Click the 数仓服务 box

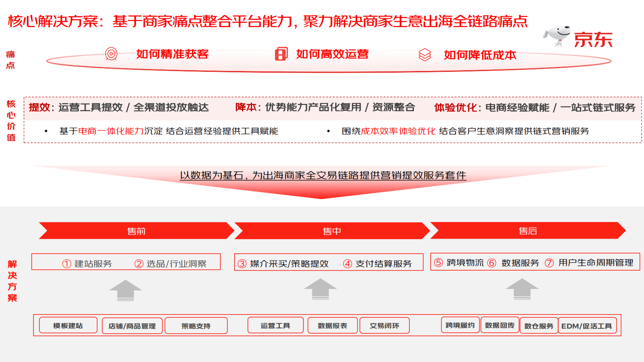[x=539, y=325]
